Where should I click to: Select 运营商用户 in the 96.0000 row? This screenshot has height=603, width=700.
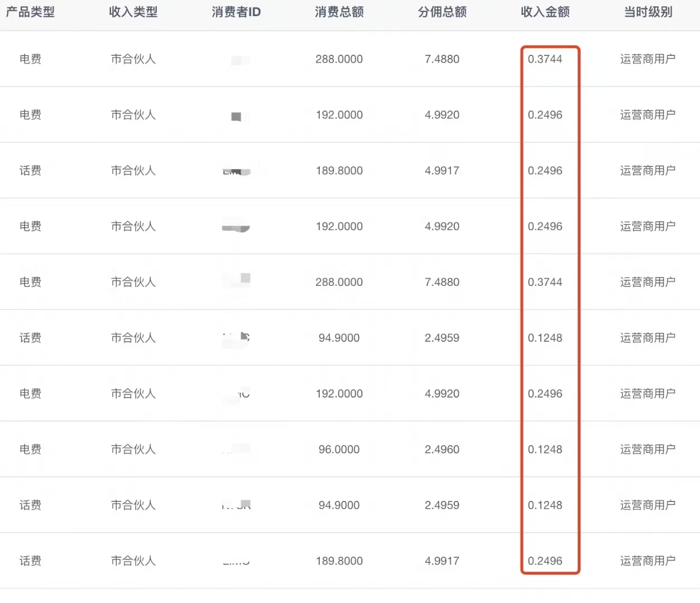click(648, 449)
